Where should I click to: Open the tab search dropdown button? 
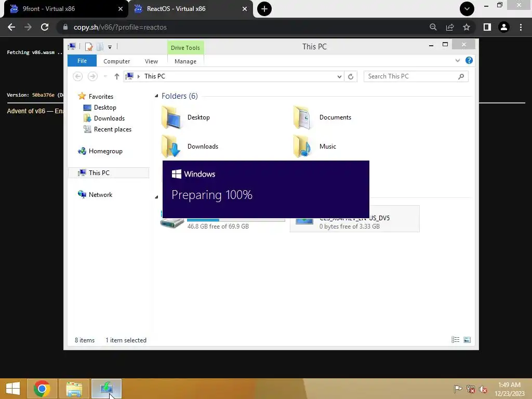coord(467,9)
